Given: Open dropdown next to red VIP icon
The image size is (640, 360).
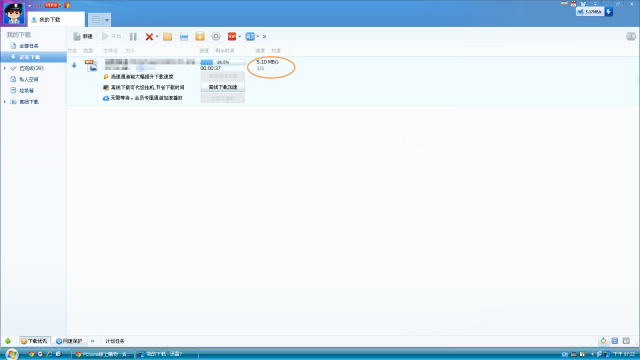Looking at the screenshot, I should tap(240, 37).
